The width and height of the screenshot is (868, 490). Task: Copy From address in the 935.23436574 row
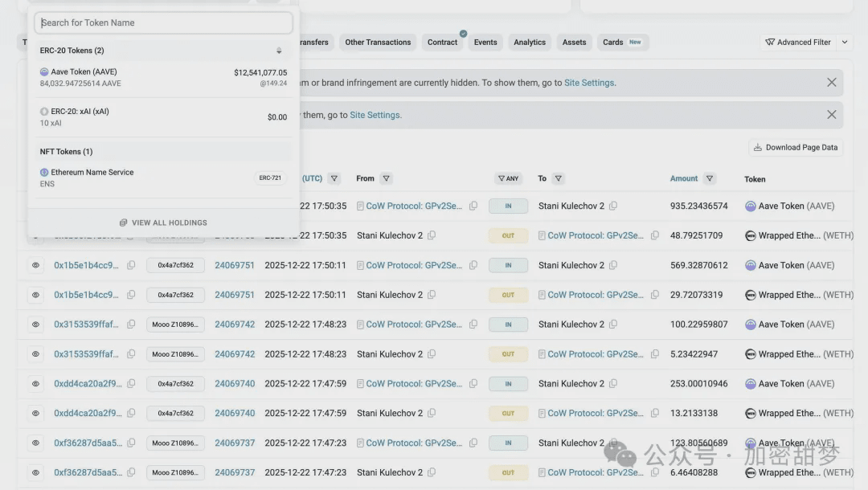pos(473,206)
